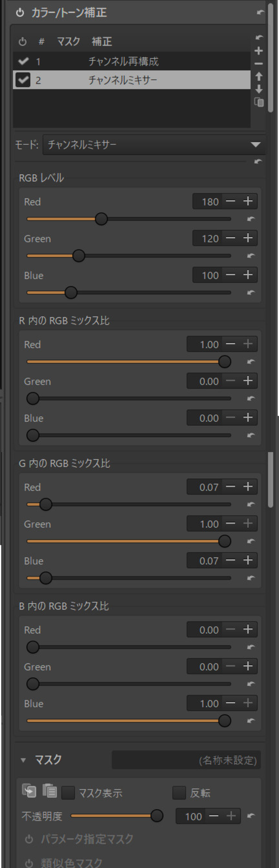The height and width of the screenshot is (868, 279).
Task: Select the チャンネルミキサー correction row
Action: coord(123,80)
